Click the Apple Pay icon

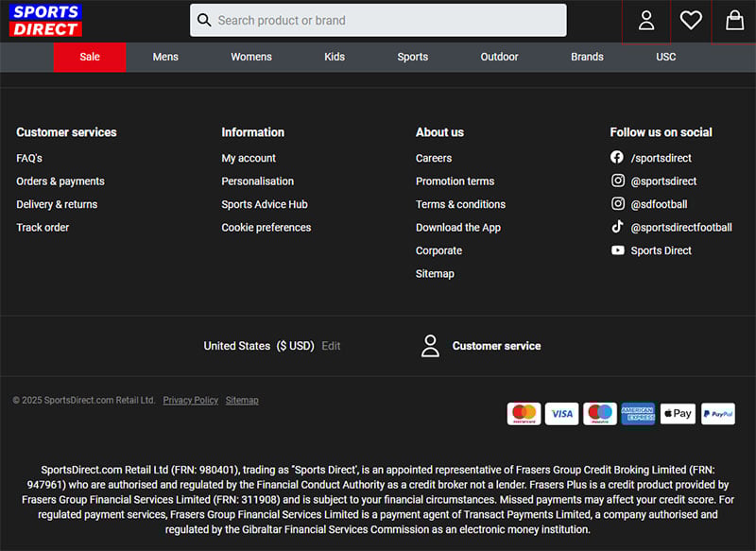click(678, 414)
